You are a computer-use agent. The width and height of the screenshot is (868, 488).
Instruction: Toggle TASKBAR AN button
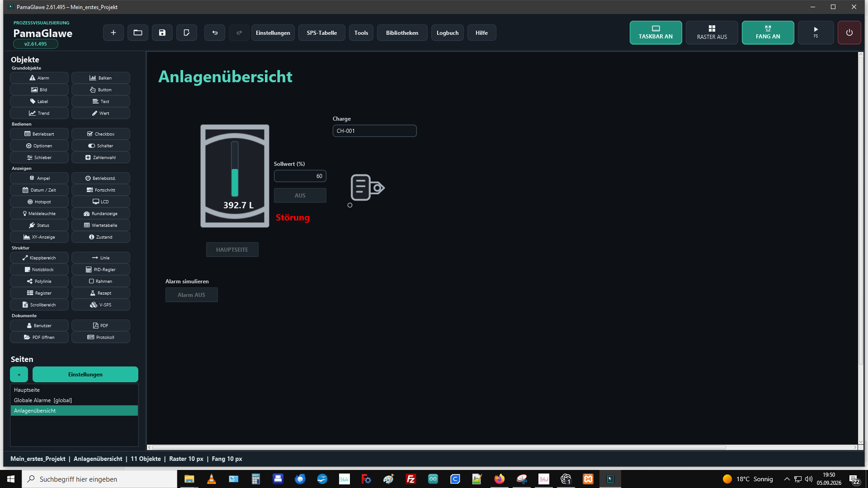656,33
